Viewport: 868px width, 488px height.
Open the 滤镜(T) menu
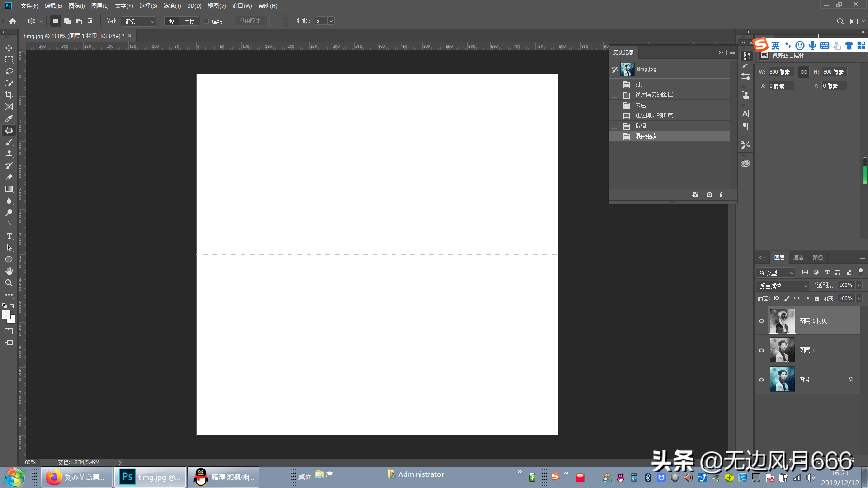click(x=172, y=6)
